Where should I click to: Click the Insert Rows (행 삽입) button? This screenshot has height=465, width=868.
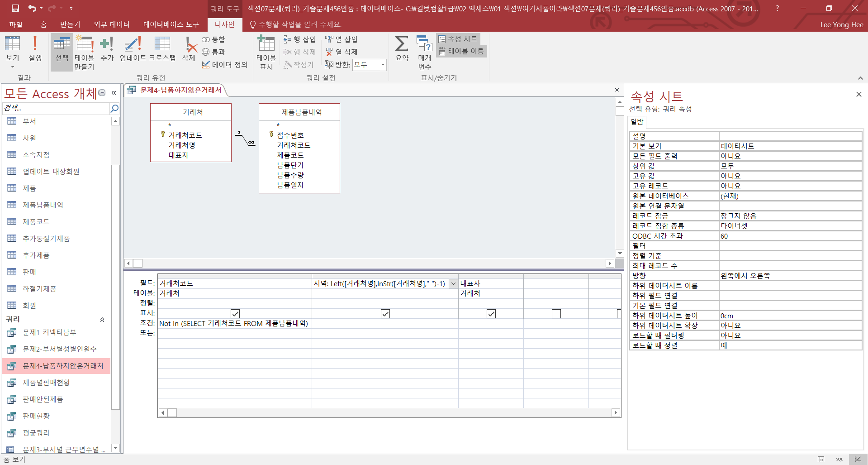click(299, 39)
